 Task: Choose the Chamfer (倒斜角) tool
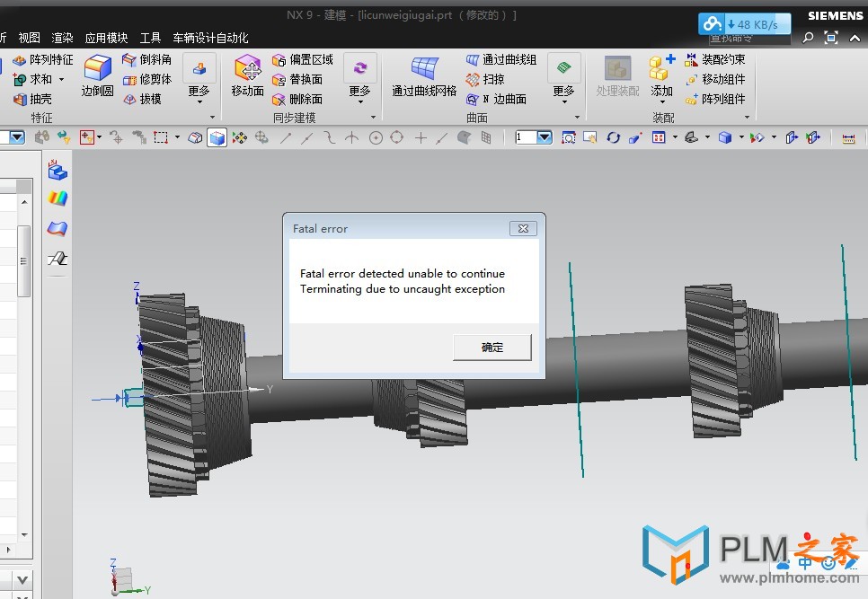[x=146, y=60]
